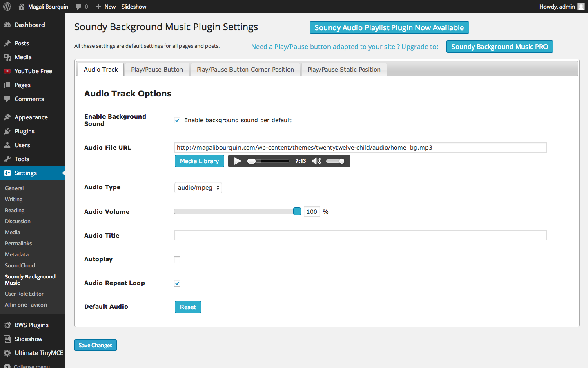This screenshot has height=368, width=588.
Task: Click the Soundy Background Music PRO button
Action: [500, 47]
